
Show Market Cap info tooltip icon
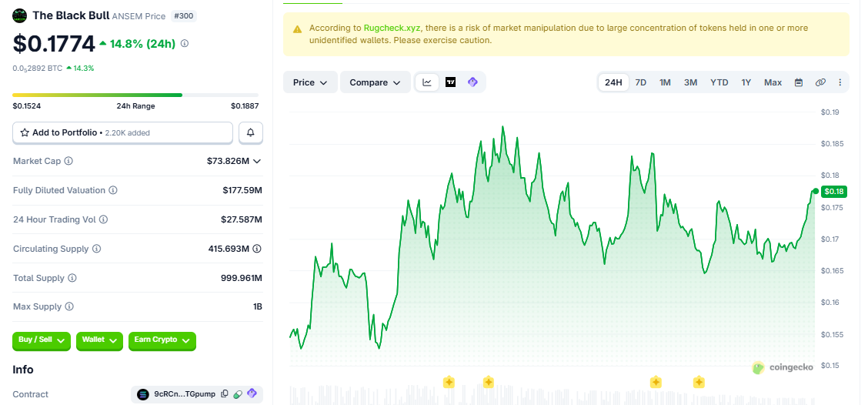coord(68,161)
